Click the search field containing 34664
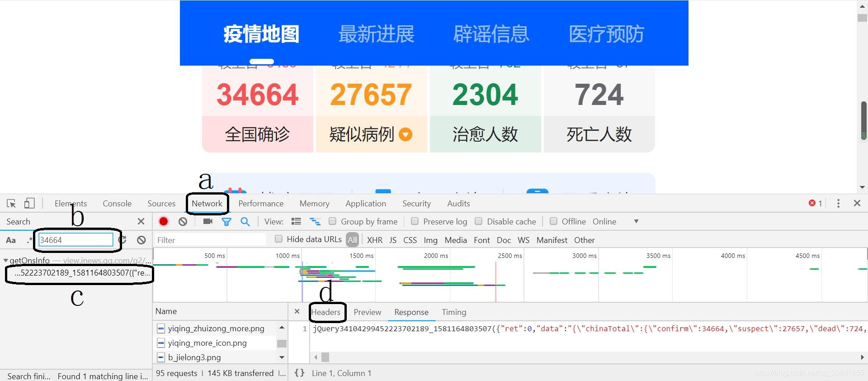 click(x=76, y=240)
